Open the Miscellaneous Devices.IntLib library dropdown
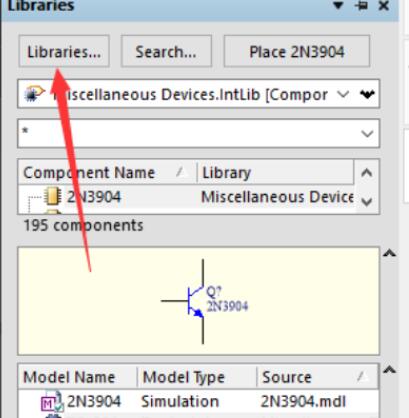 coord(187,94)
